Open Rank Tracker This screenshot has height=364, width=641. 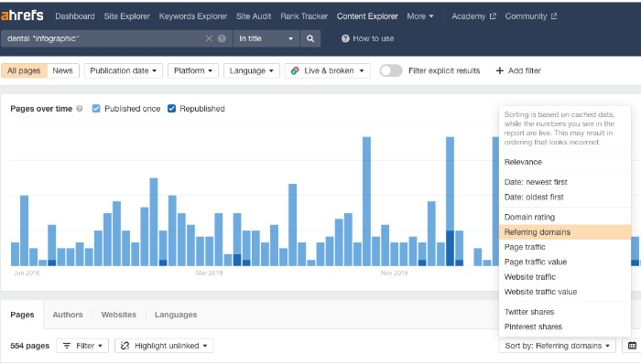304,16
